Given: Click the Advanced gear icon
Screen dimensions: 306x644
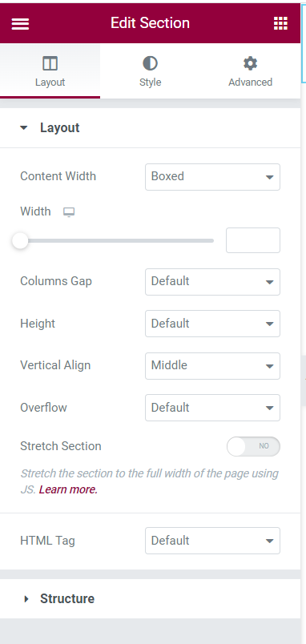Looking at the screenshot, I should click(x=250, y=63).
